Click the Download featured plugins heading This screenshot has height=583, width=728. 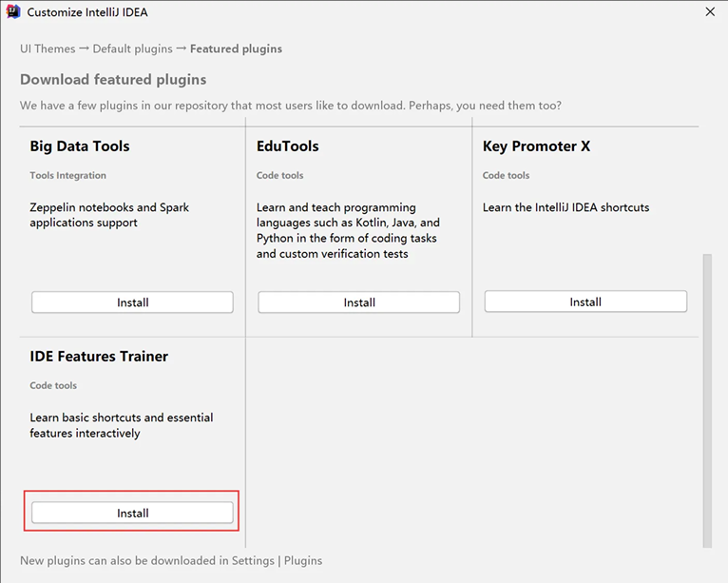[113, 80]
